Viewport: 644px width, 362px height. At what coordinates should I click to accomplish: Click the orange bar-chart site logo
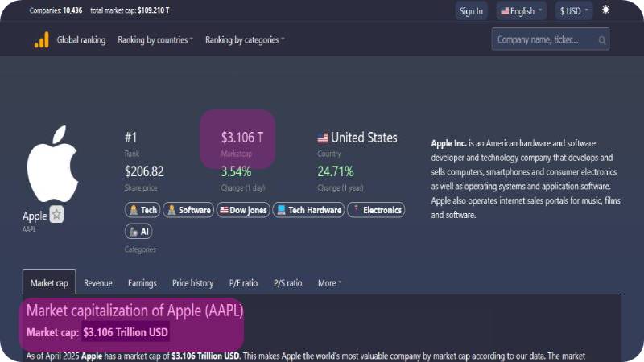coord(42,39)
